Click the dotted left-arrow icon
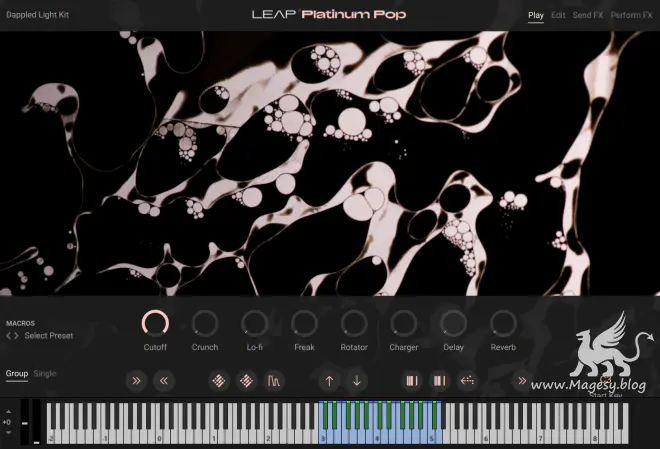 tap(467, 381)
